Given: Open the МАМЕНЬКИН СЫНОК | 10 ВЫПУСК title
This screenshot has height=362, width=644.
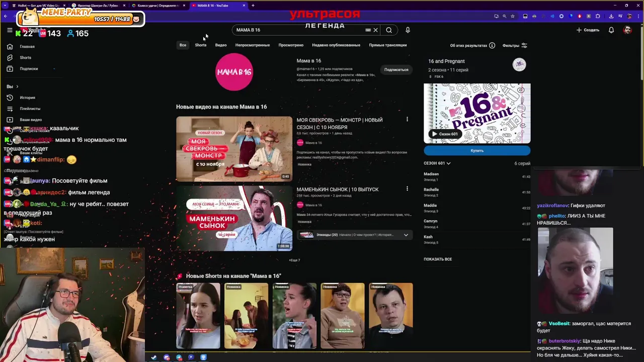Looking at the screenshot, I should tap(338, 190).
